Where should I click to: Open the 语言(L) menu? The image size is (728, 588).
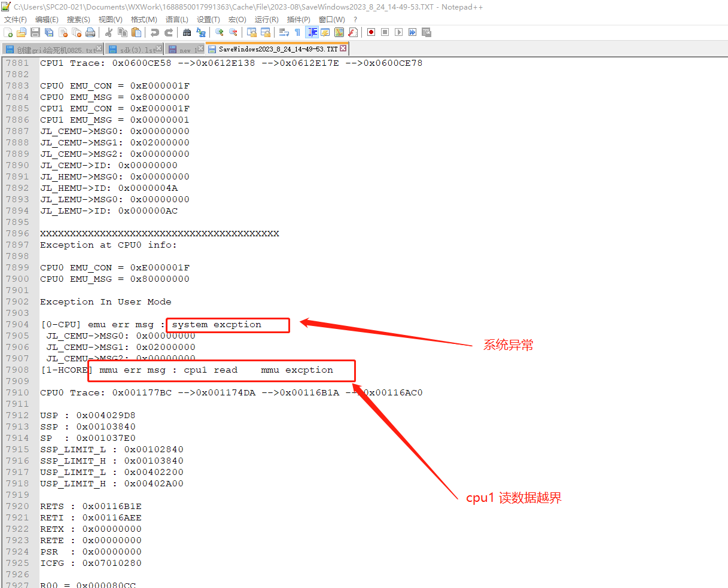pyautogui.click(x=177, y=20)
